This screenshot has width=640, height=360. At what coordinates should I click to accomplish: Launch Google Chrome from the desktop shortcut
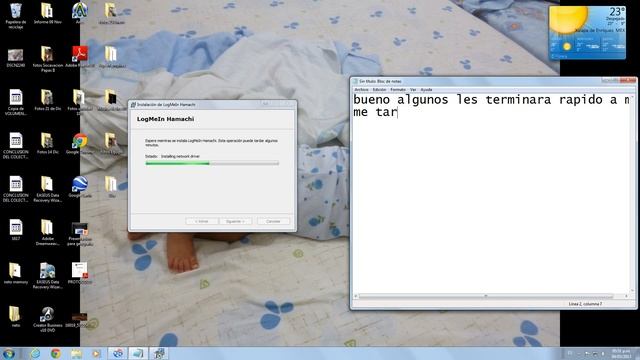(80, 143)
